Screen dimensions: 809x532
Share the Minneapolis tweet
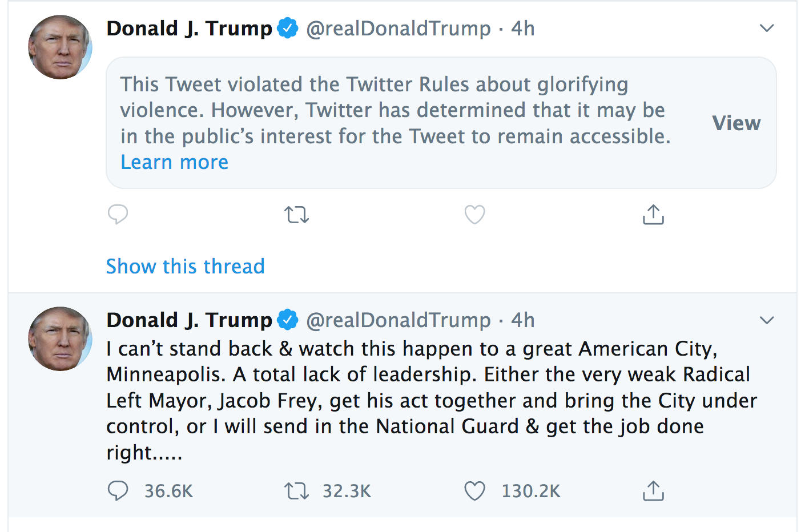653,491
